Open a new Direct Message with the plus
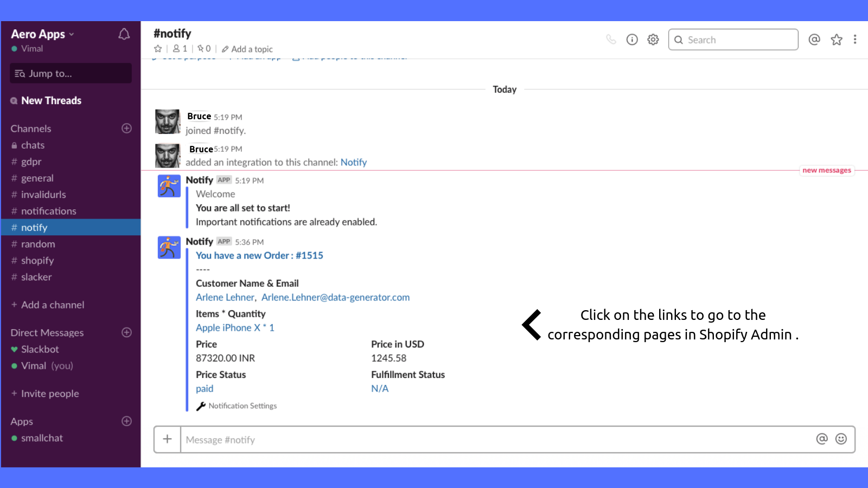 pos(126,332)
